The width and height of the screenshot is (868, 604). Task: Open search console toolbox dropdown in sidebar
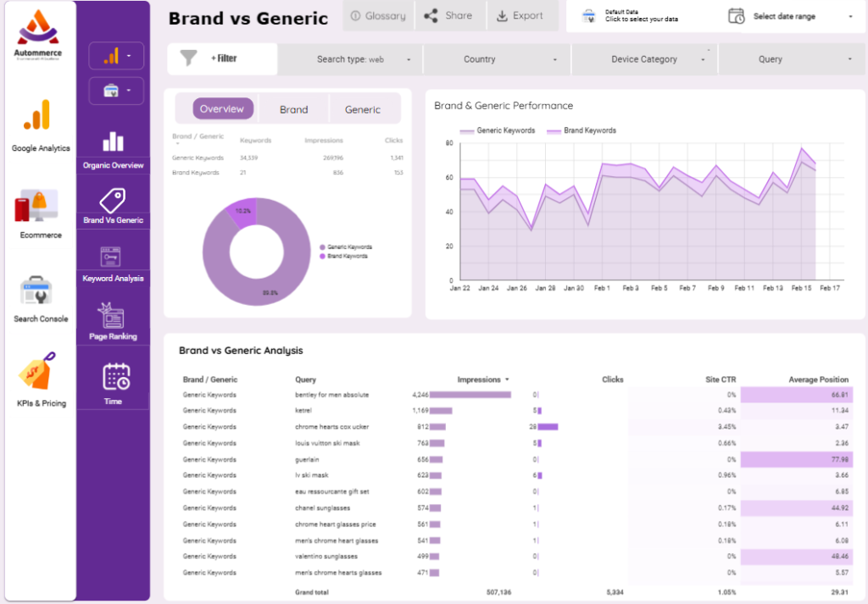[x=116, y=91]
